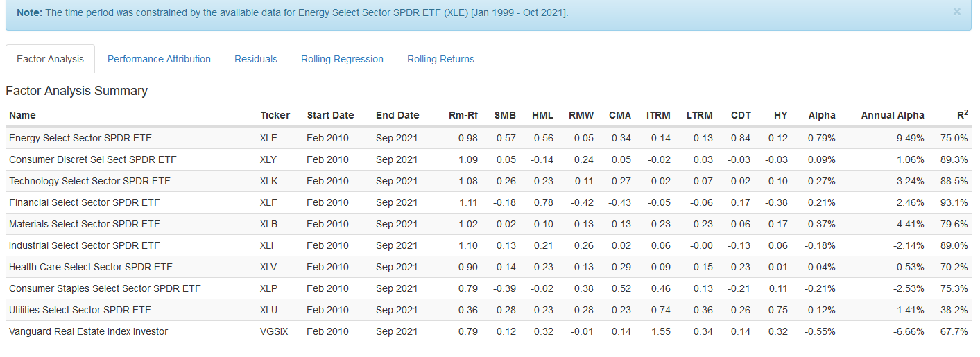Click the Rm-Rf column header

point(463,115)
